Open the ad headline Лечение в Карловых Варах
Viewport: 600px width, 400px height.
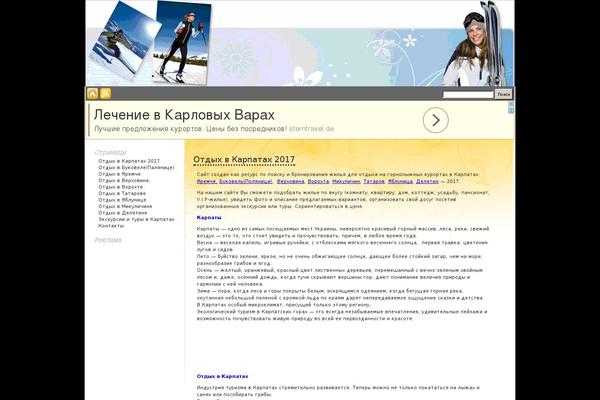click(x=184, y=115)
